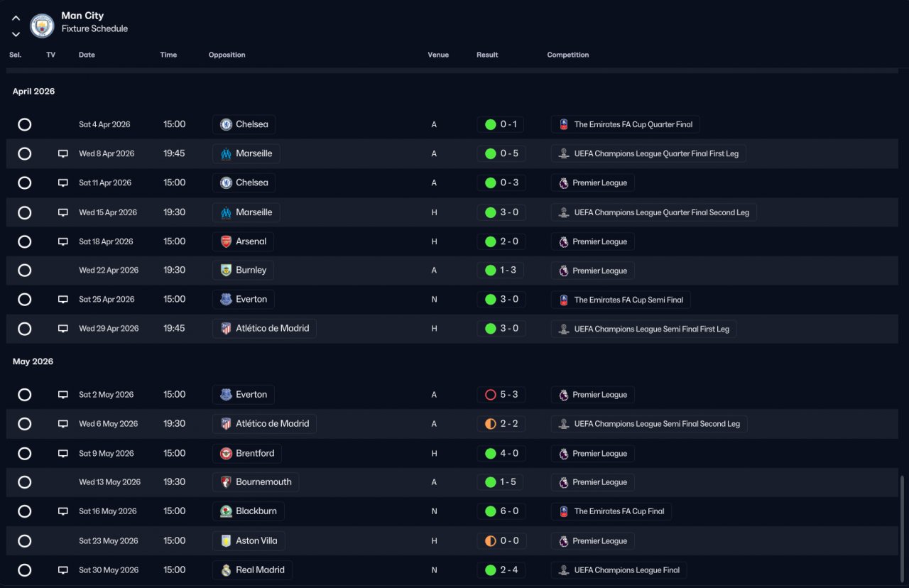Go to previous team with up chevron

tap(16, 18)
